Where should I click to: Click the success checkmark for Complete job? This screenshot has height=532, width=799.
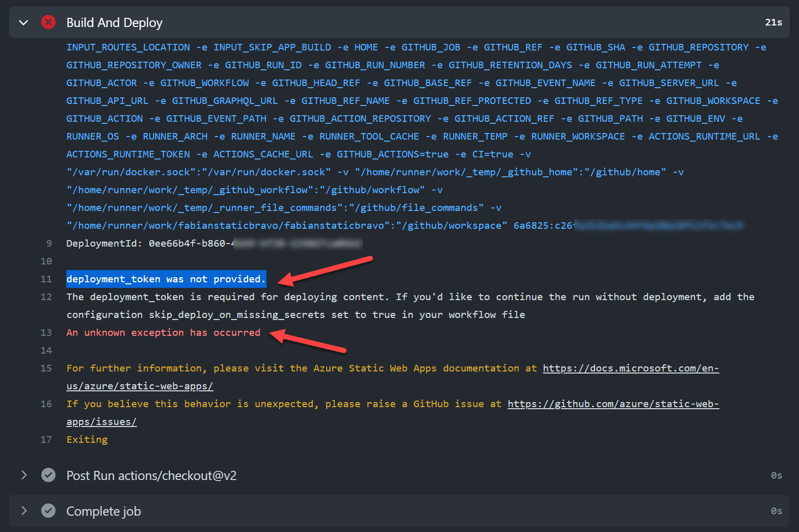[48, 511]
